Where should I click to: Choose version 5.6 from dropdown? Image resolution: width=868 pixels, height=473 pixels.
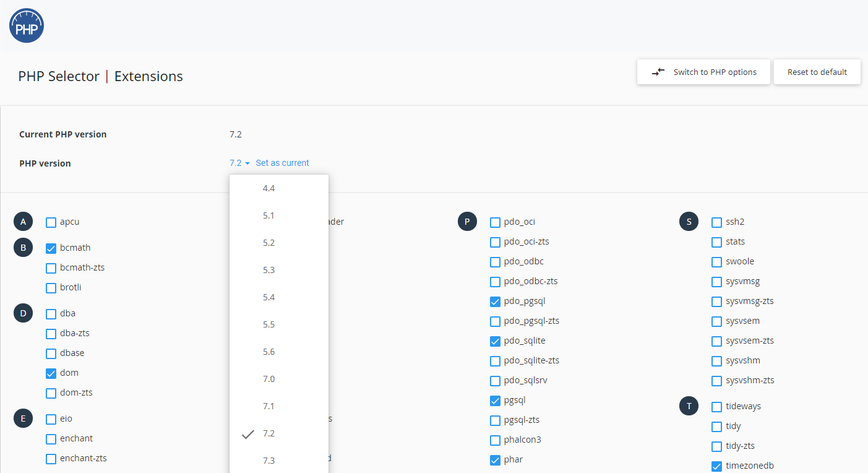coord(279,352)
